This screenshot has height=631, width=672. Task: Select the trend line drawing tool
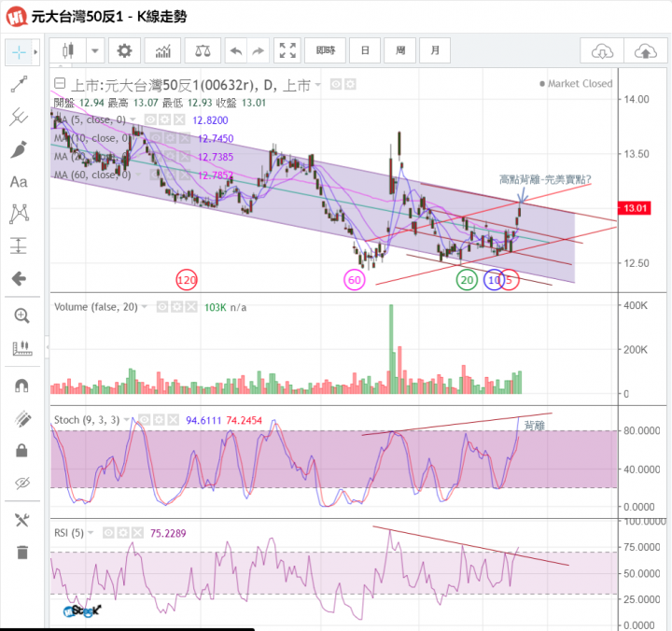(19, 84)
